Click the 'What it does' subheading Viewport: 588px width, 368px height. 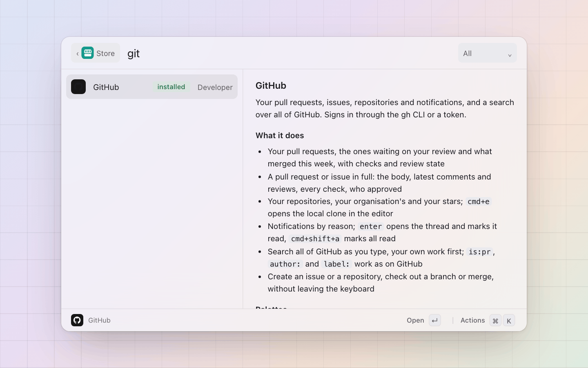click(x=280, y=135)
